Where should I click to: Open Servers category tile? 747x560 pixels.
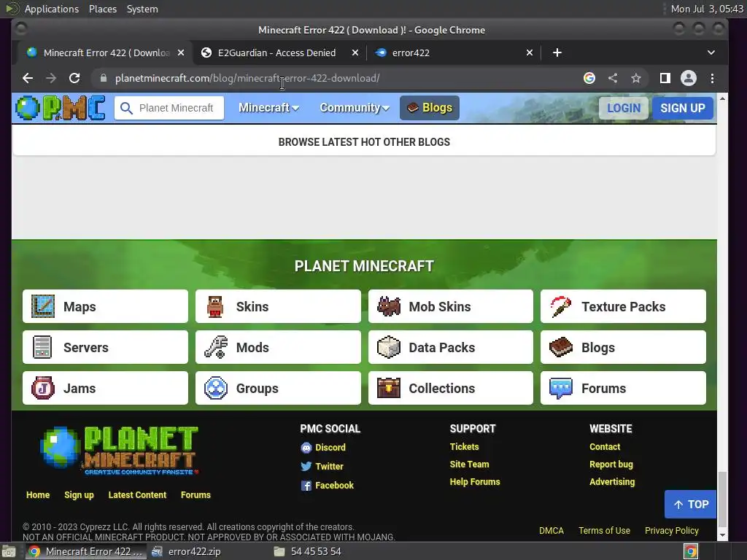[105, 347]
